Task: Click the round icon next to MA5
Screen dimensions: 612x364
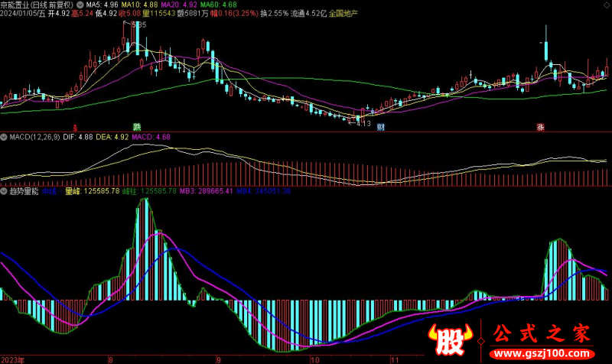Action: point(81,5)
